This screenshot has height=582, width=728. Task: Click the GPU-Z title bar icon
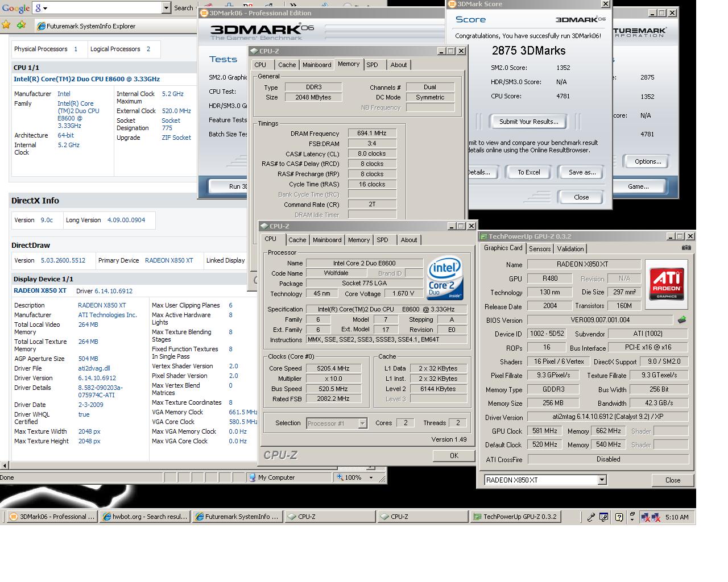point(483,236)
